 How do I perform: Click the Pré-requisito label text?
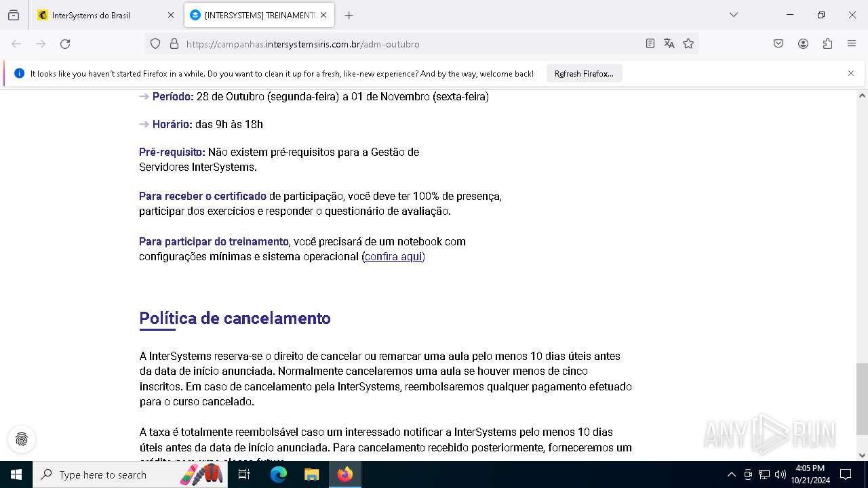(172, 152)
